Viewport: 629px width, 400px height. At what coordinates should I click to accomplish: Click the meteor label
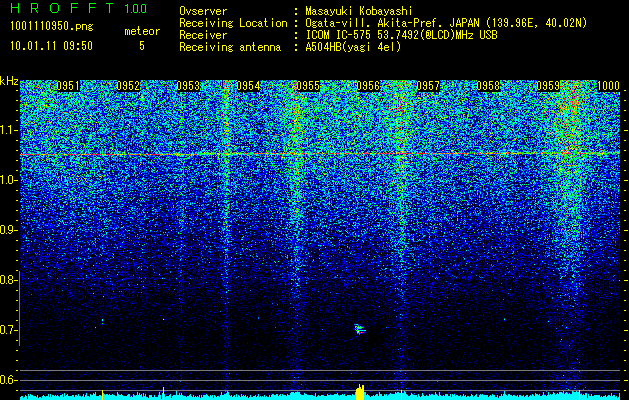142,31
